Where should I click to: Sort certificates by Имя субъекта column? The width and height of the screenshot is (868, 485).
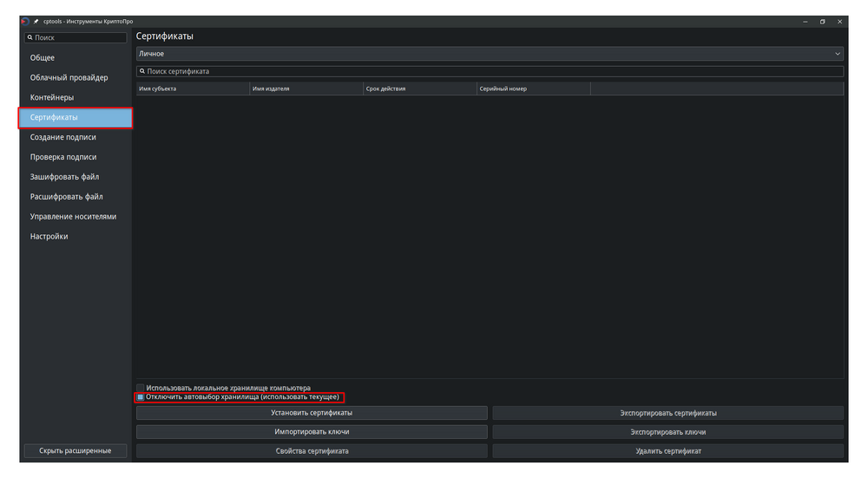[193, 88]
